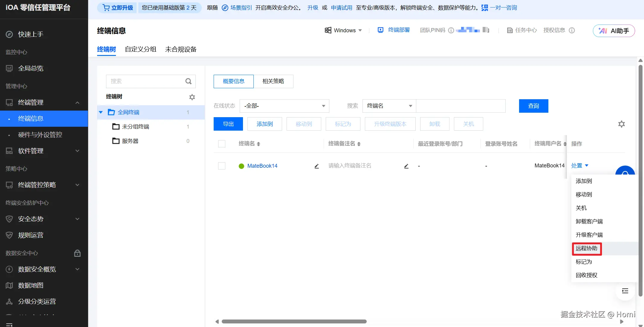Screen dimensions: 644x327
Task: Click the search magnifier icon in the tree panel
Action: pos(188,81)
